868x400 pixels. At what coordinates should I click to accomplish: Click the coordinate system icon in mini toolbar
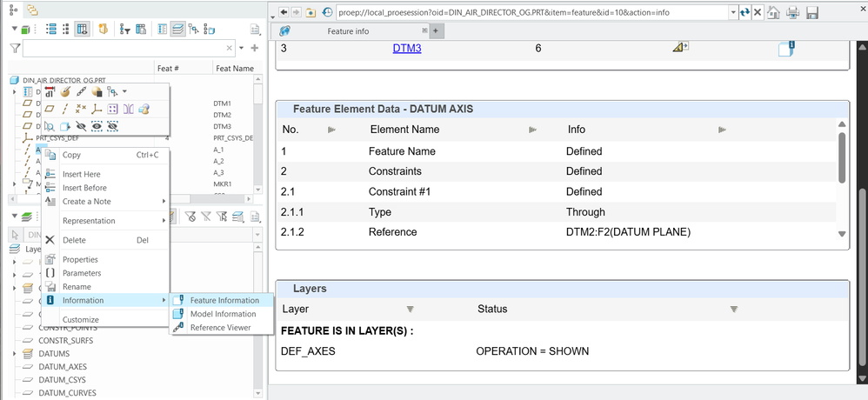97,109
